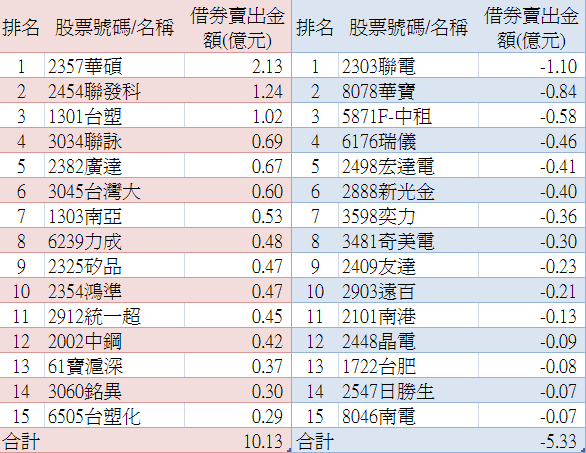Select the cell 2888新光金

(408, 191)
